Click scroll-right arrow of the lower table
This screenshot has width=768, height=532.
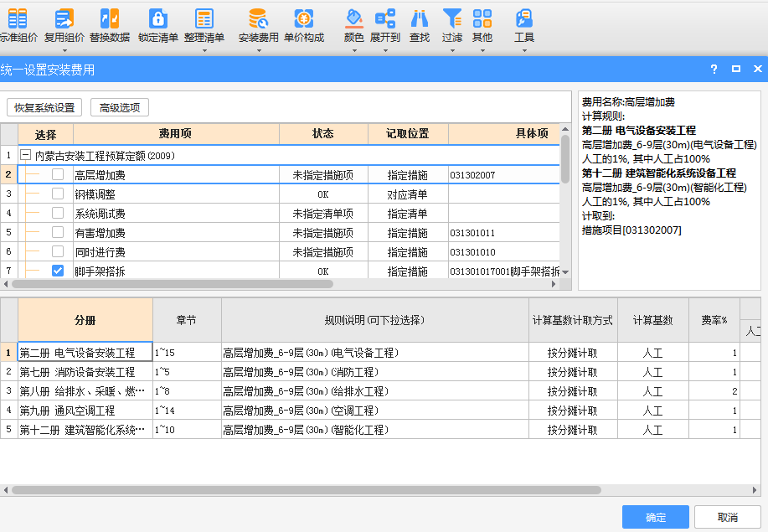[x=755, y=490]
